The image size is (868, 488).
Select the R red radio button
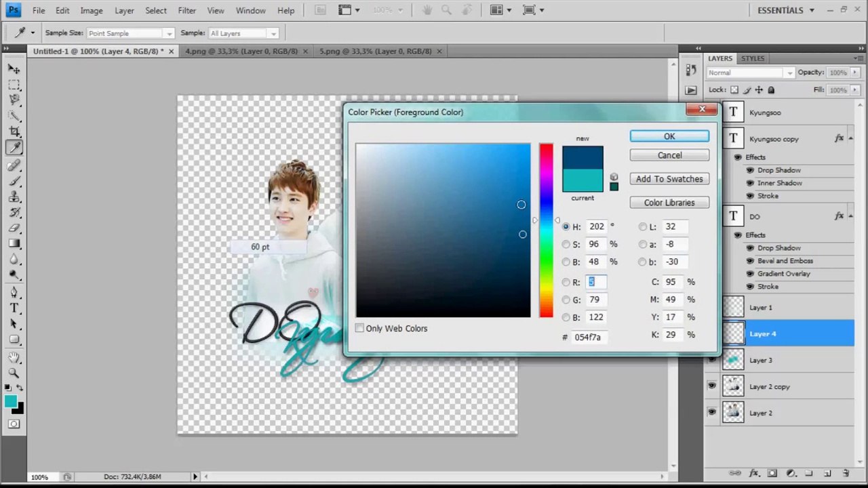[566, 283]
